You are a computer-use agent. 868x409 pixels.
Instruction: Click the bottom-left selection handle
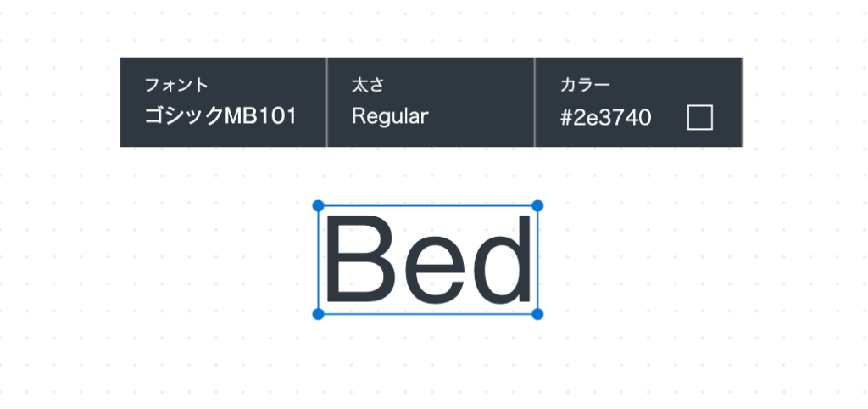[319, 314]
